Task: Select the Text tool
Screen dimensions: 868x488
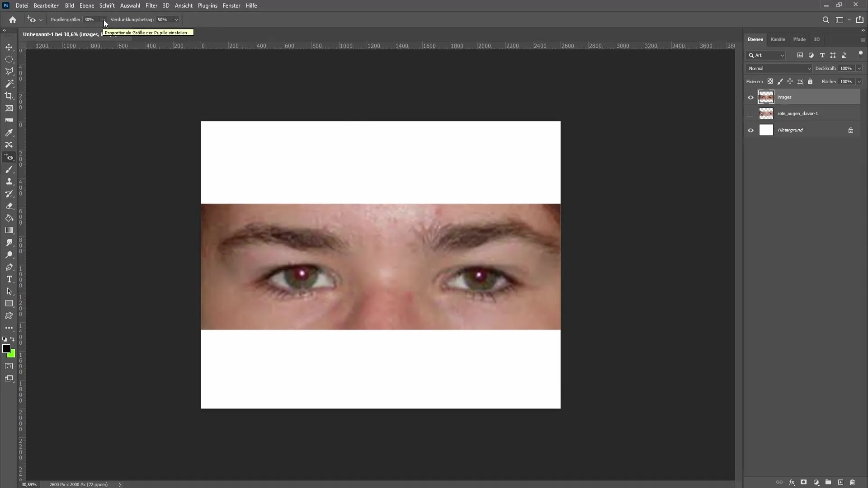Action: click(x=9, y=279)
